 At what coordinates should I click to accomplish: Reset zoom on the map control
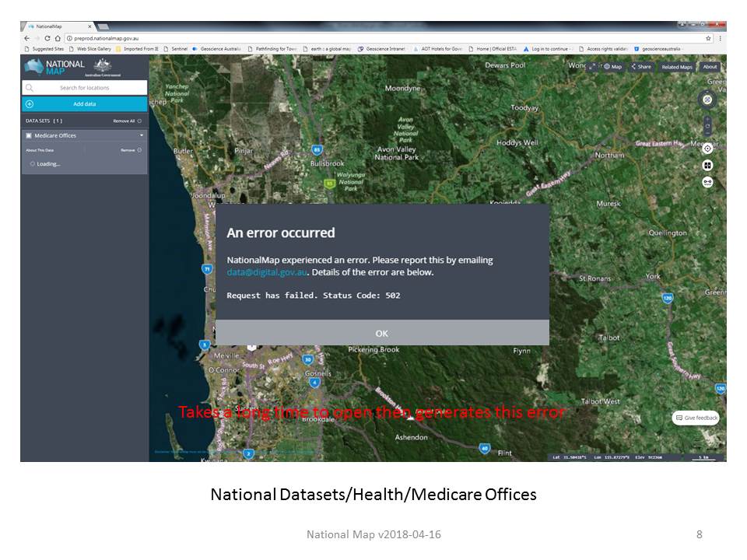[707, 126]
